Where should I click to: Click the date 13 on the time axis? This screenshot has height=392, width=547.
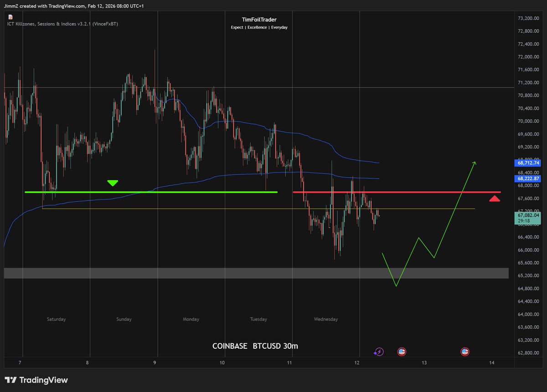[x=424, y=362]
